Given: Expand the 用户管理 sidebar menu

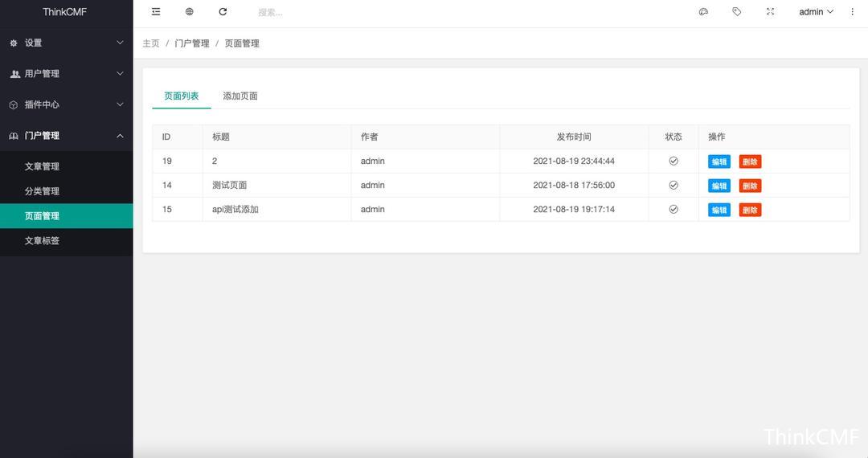Looking at the screenshot, I should (x=66, y=74).
